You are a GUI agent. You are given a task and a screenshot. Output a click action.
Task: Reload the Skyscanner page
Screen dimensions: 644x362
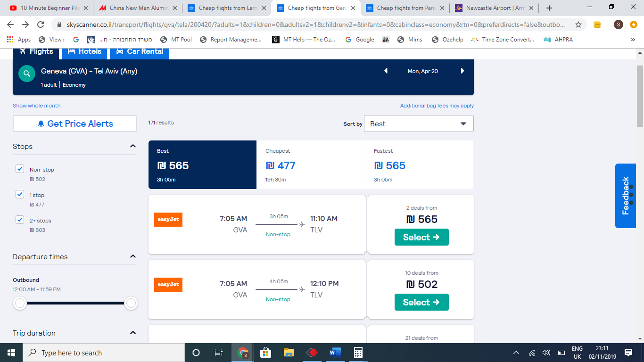click(x=41, y=25)
